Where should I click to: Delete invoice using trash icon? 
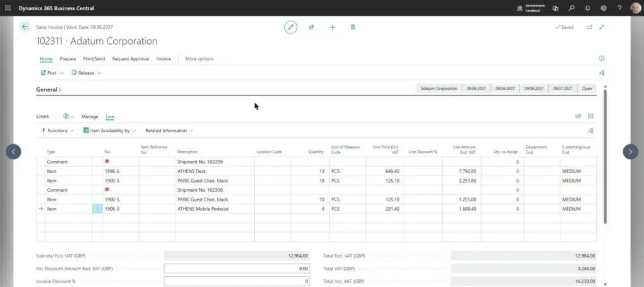point(353,27)
